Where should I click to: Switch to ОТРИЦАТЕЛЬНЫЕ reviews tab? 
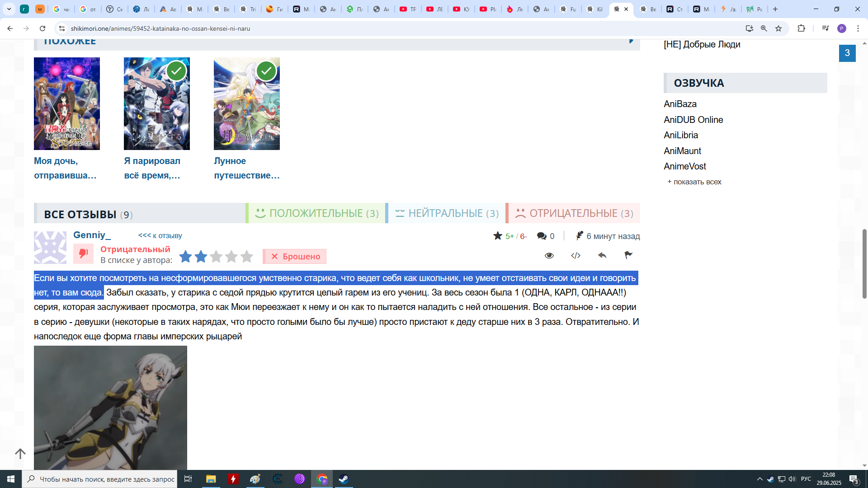(574, 213)
